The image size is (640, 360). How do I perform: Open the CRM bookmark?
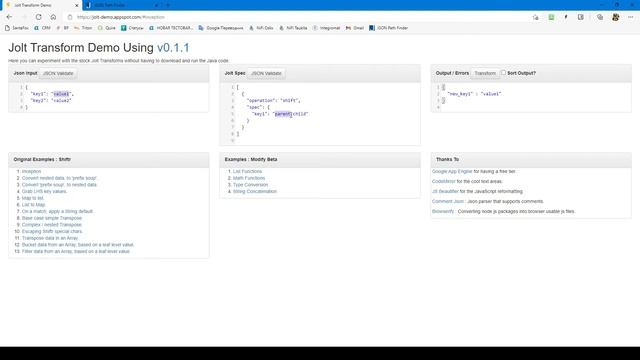coord(42,28)
